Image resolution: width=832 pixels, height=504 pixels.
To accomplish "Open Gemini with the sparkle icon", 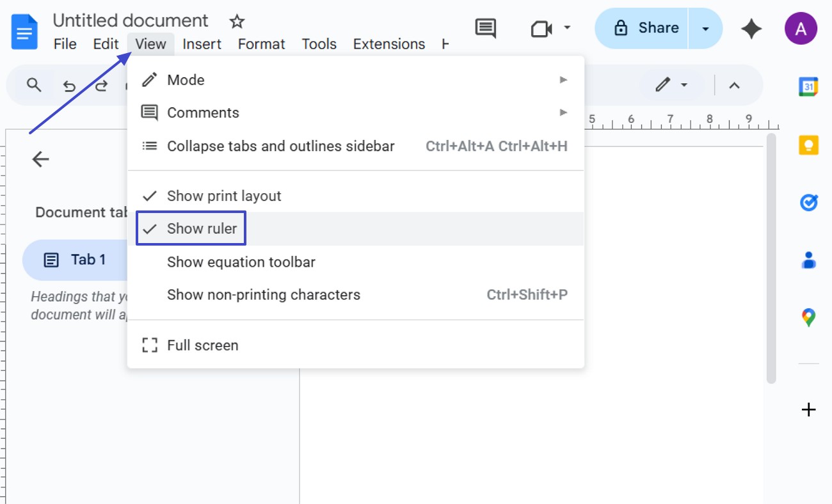I will [751, 28].
